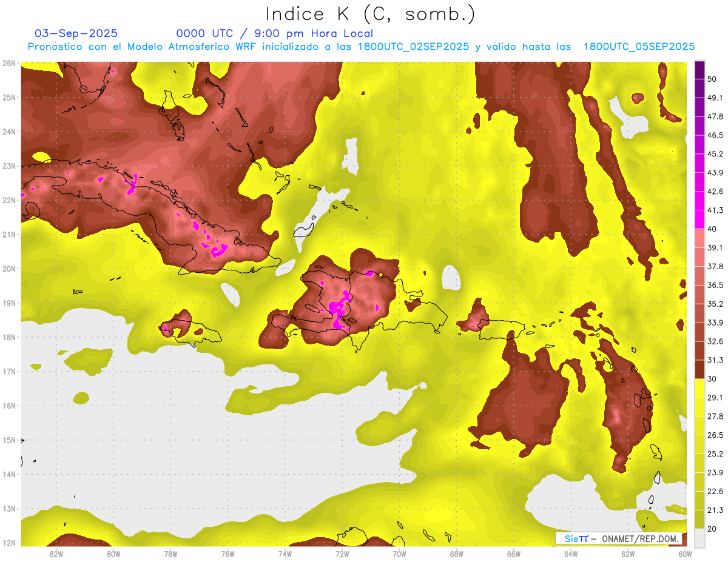Click the date label 03-Sep-2025
The image size is (728, 562).
(x=76, y=33)
